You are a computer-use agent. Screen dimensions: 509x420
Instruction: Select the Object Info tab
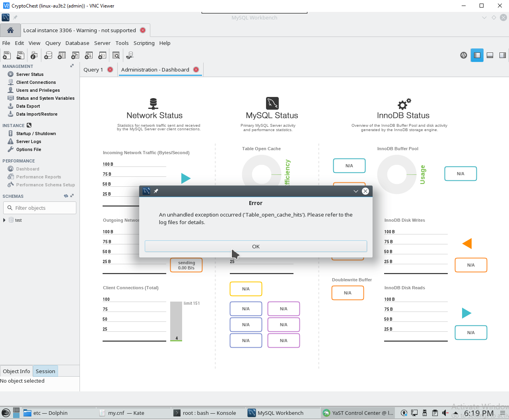click(x=16, y=371)
